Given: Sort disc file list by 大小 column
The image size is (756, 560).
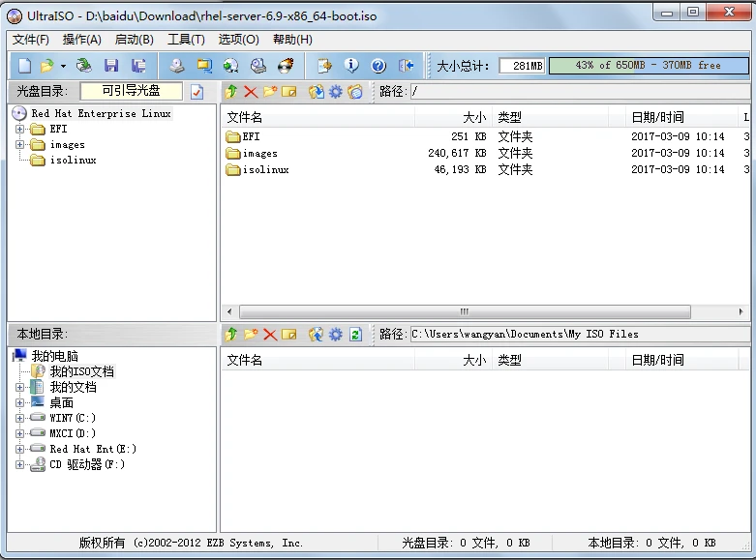Looking at the screenshot, I should coord(453,117).
